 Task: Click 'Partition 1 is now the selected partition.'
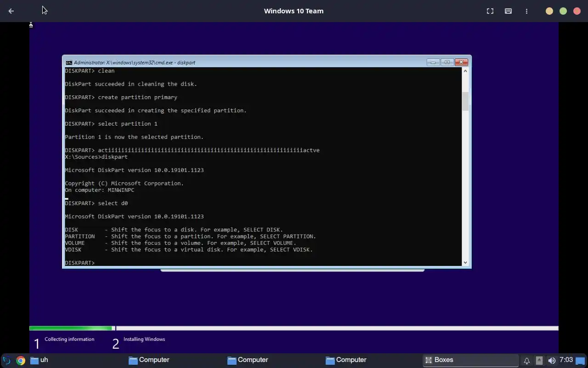pos(134,137)
